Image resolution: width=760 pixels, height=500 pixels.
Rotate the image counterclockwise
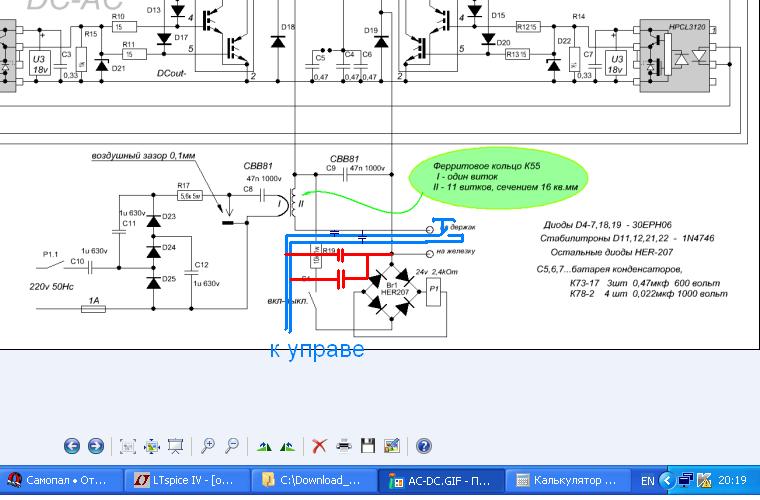288,446
